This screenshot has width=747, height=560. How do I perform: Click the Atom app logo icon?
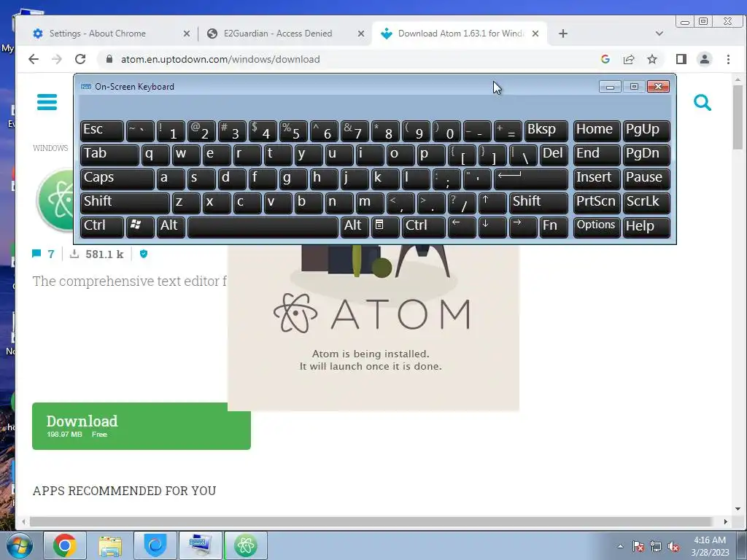(55, 200)
